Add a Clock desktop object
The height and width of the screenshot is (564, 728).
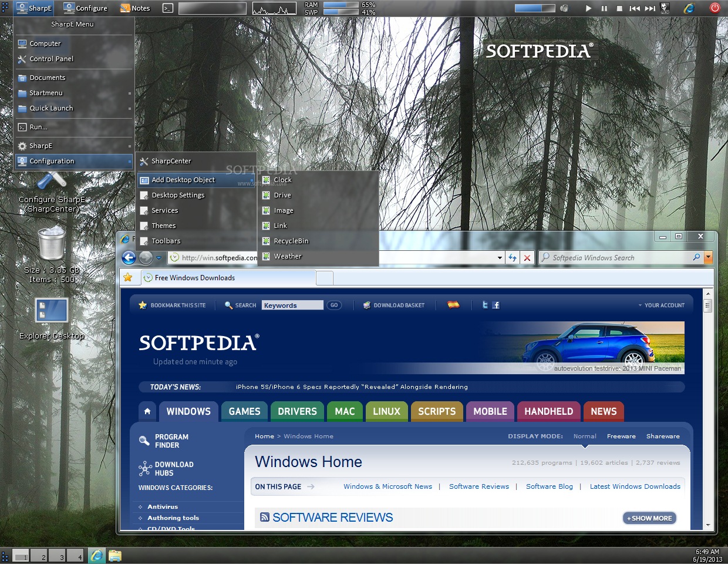point(318,180)
